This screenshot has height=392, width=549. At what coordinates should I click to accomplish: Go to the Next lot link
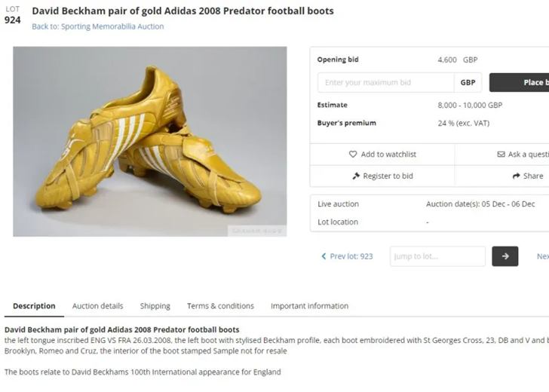[x=543, y=256]
